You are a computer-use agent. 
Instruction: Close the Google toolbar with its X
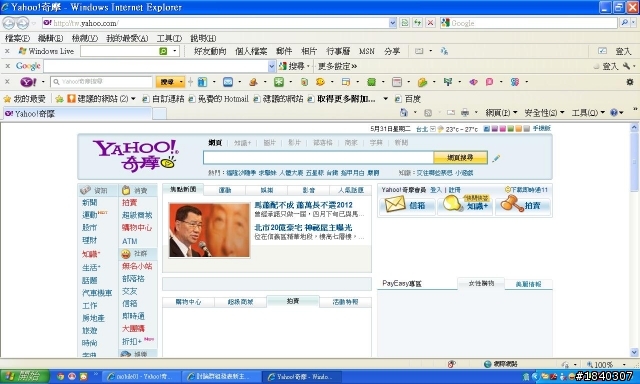coord(7,66)
